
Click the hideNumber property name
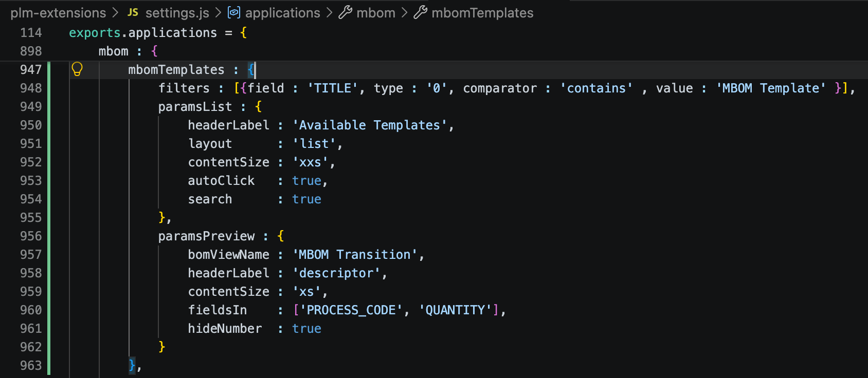(x=225, y=329)
